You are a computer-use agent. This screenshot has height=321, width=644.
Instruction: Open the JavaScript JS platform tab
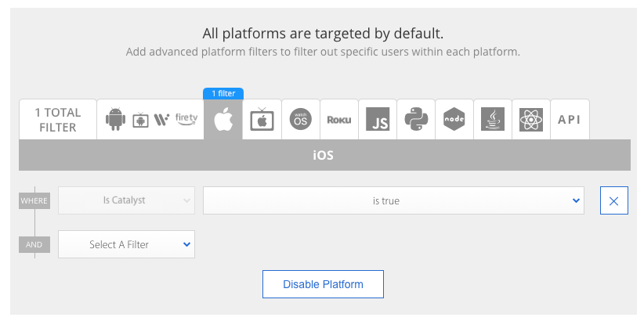pos(378,120)
